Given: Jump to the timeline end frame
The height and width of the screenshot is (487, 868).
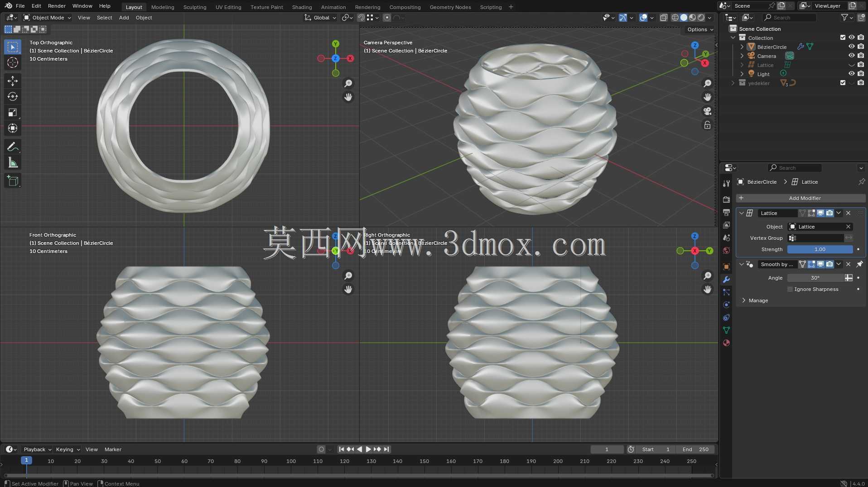Looking at the screenshot, I should tap(386, 449).
